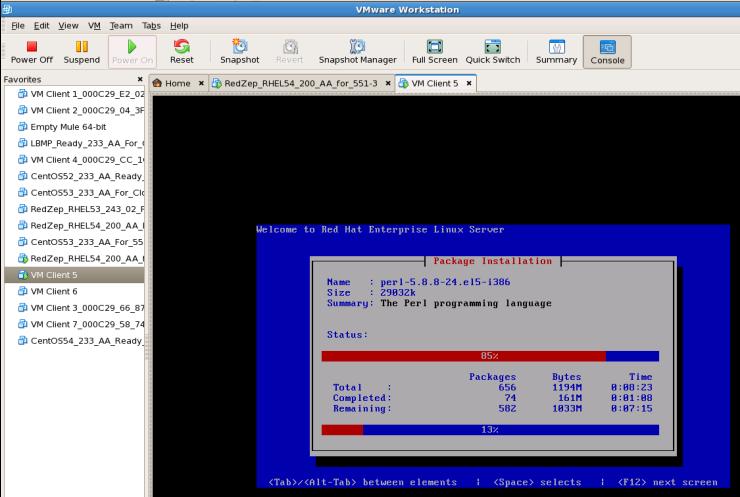Viewport: 740px width, 497px height.
Task: Click the Power Off toolbar button
Action: [x=32, y=52]
